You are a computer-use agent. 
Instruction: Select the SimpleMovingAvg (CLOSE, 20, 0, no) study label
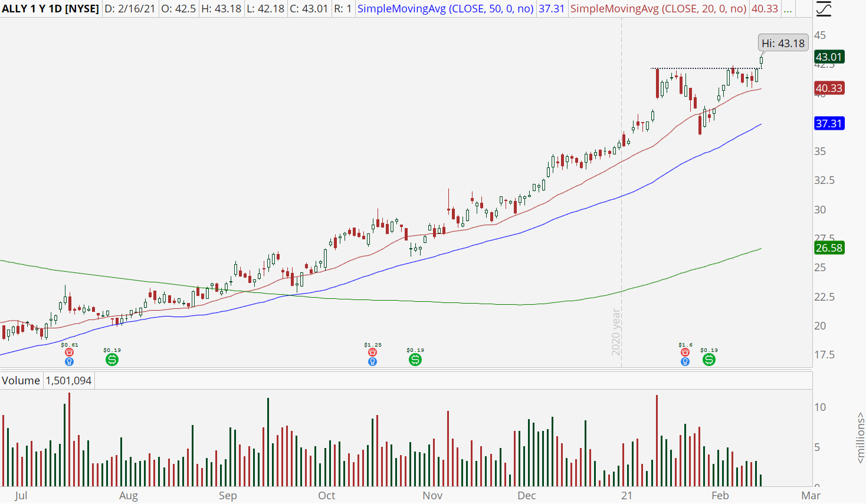(x=658, y=9)
